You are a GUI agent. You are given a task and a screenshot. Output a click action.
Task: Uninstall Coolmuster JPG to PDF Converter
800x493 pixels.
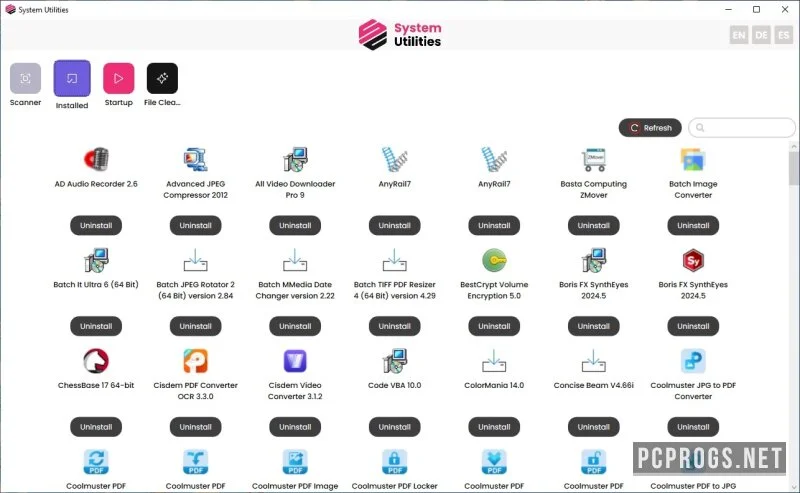(693, 427)
